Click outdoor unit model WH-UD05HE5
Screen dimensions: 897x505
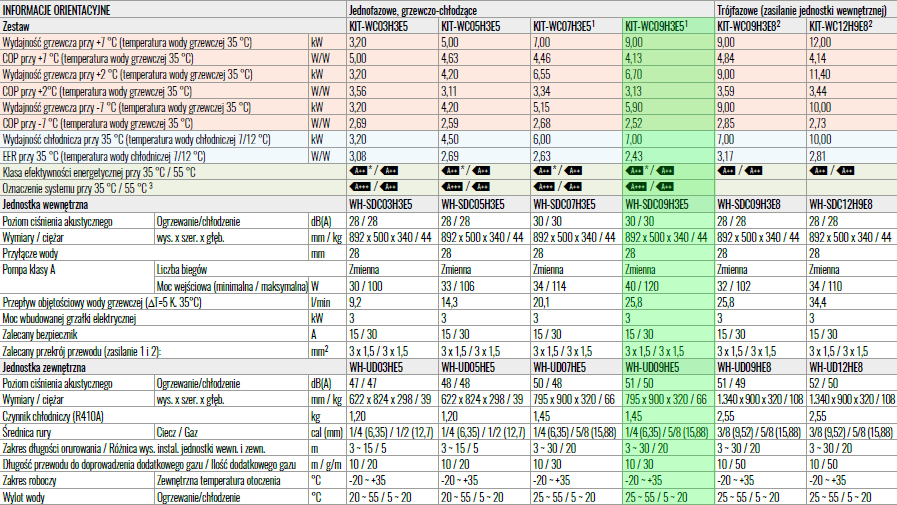pyautogui.click(x=468, y=367)
